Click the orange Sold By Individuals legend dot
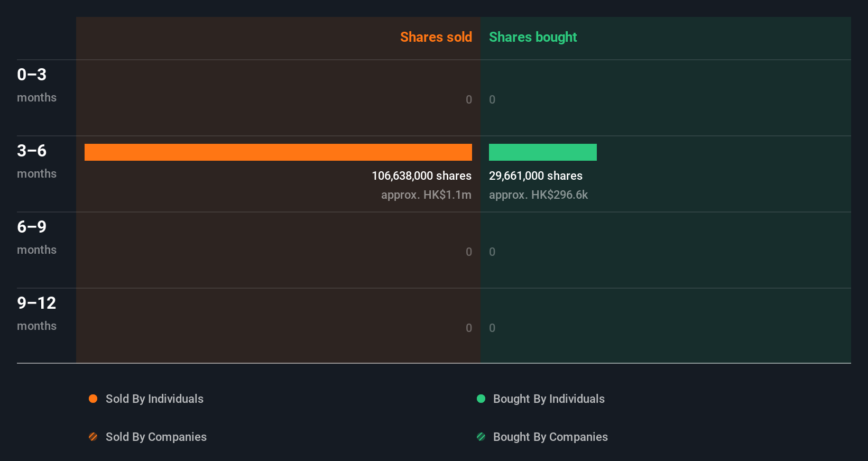The image size is (868, 461). [x=93, y=399]
